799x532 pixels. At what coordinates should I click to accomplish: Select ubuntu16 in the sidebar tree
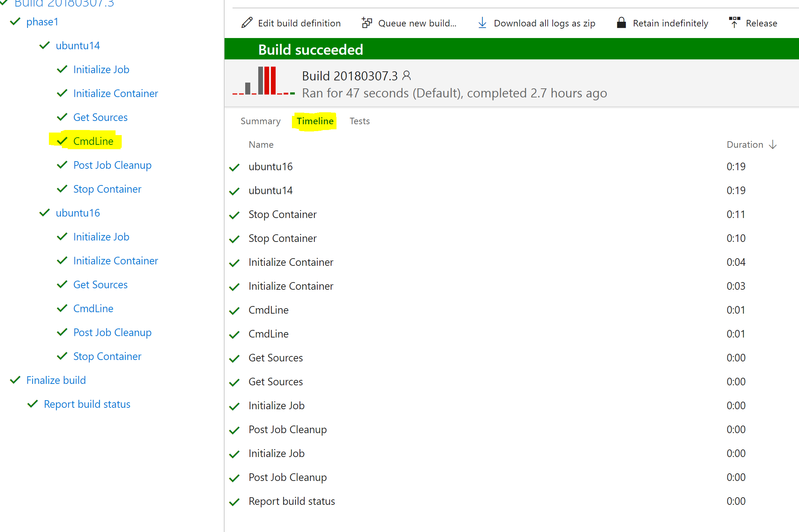click(78, 213)
